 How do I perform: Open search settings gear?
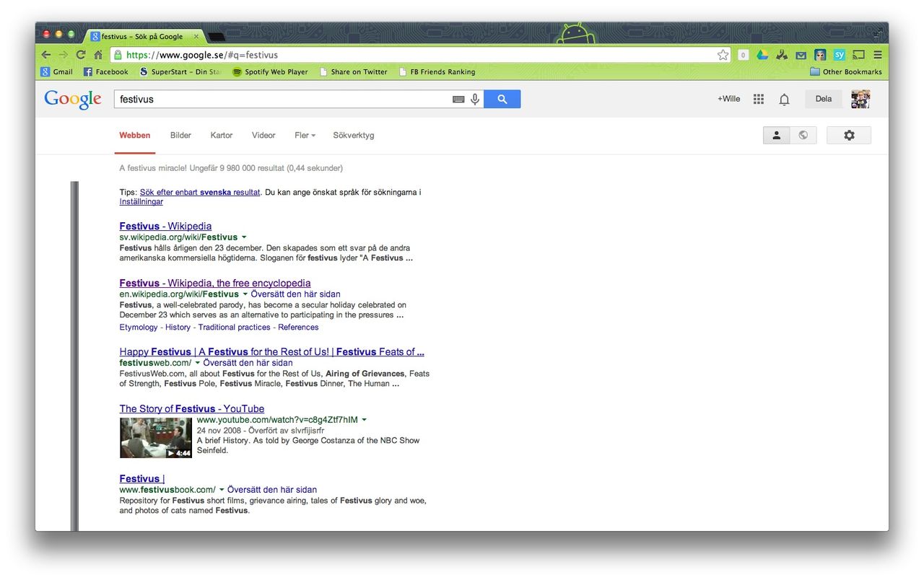coord(849,135)
